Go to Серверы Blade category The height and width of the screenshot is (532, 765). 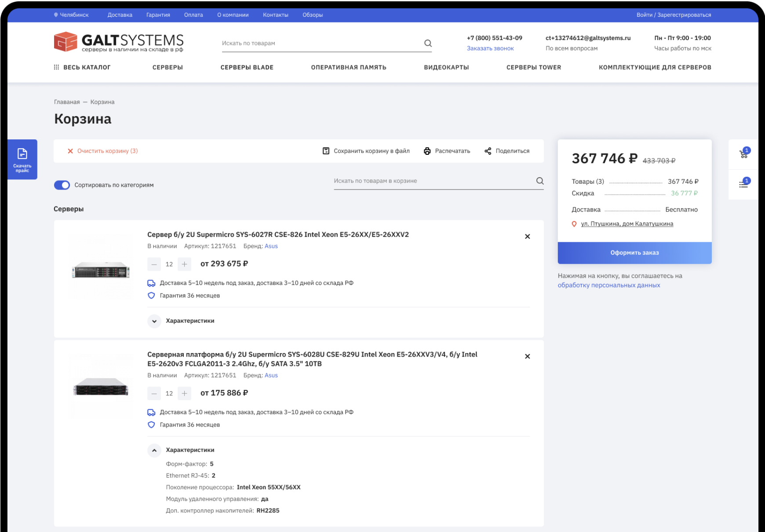click(247, 67)
